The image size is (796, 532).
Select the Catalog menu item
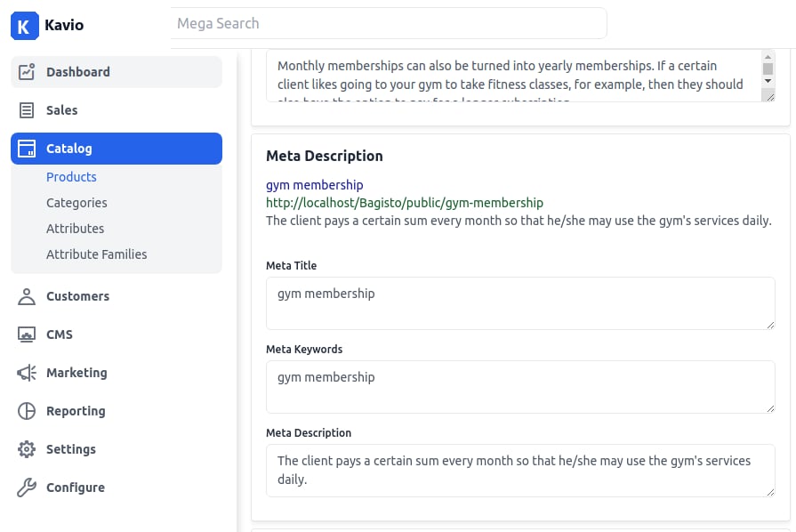pyautogui.click(x=117, y=149)
